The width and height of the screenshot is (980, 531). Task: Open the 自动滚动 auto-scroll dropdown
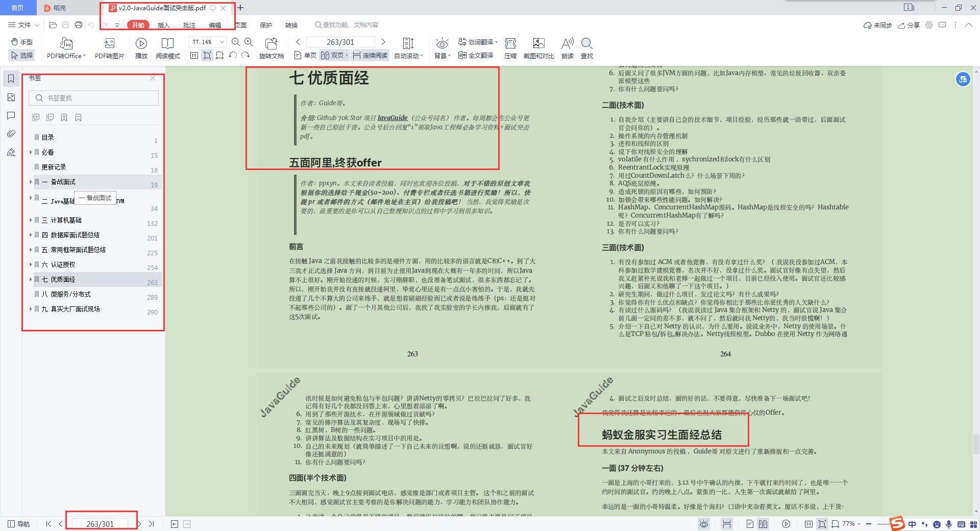tap(408, 49)
